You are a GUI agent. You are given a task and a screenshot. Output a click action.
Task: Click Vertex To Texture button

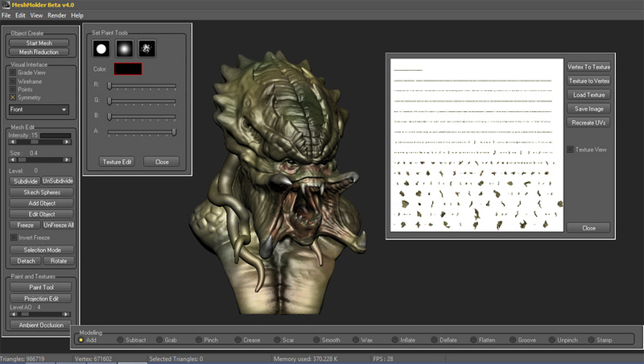(x=589, y=67)
